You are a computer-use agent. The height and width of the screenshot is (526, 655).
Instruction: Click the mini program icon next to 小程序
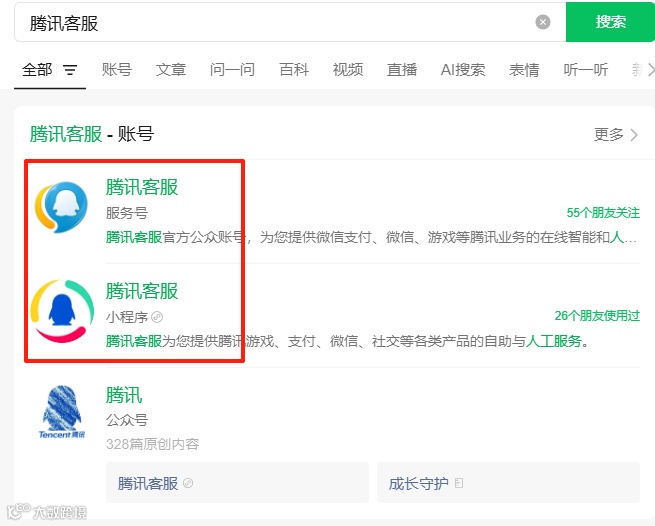[x=157, y=317]
